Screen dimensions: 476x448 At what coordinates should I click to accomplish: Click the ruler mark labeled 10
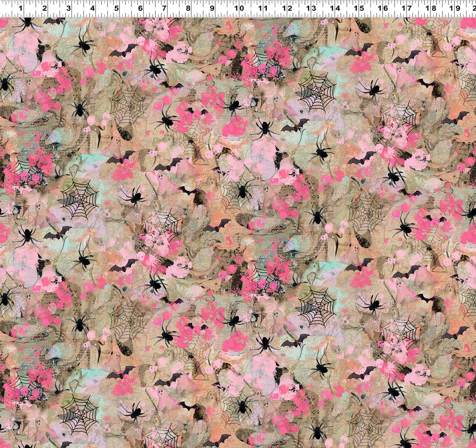coord(239,8)
